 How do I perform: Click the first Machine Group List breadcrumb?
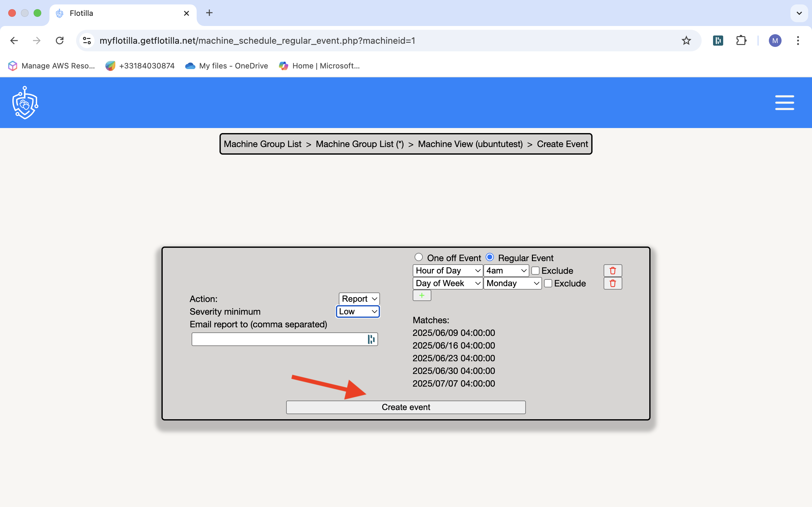[x=262, y=144]
